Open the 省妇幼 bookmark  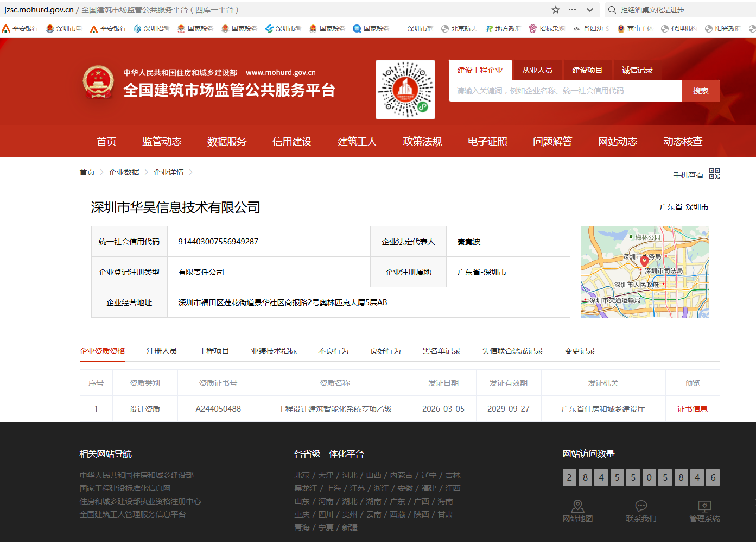pyautogui.click(x=591, y=29)
